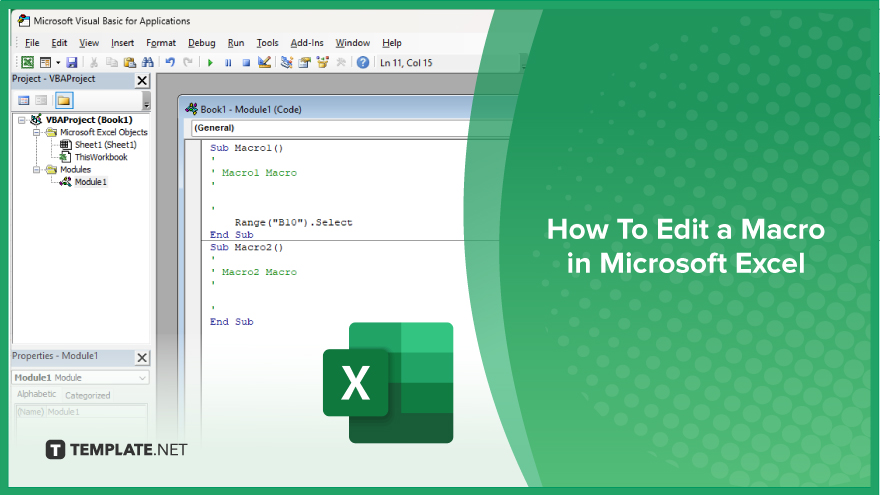
Task: Click the Ln 11, Col 15 indicator
Action: (406, 63)
